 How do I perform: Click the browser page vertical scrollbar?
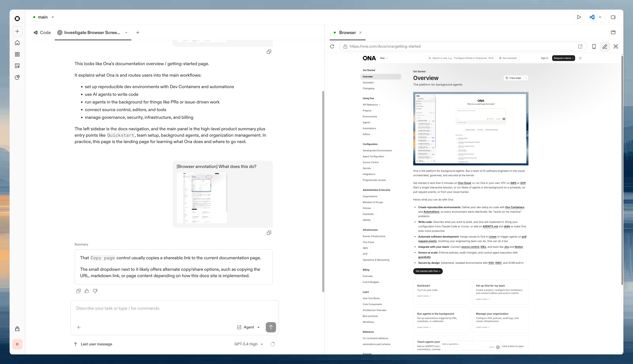[x=622, y=170]
